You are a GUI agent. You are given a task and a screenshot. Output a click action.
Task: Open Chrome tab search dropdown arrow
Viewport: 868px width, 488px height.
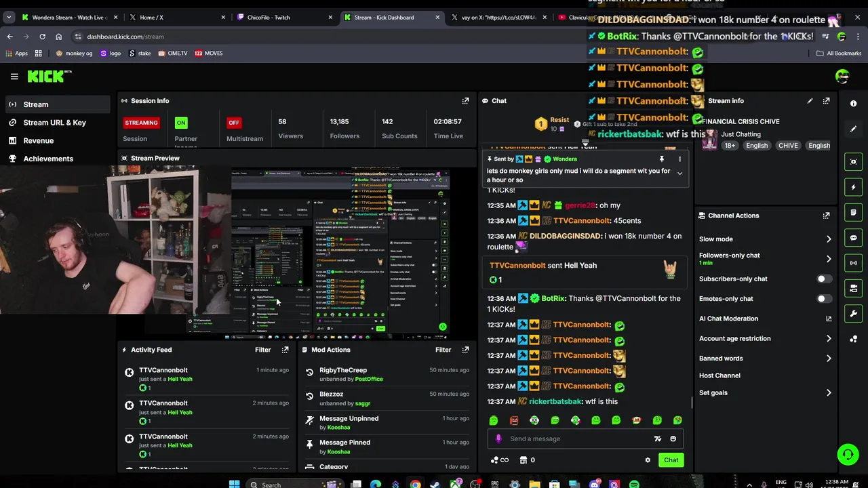(x=9, y=17)
